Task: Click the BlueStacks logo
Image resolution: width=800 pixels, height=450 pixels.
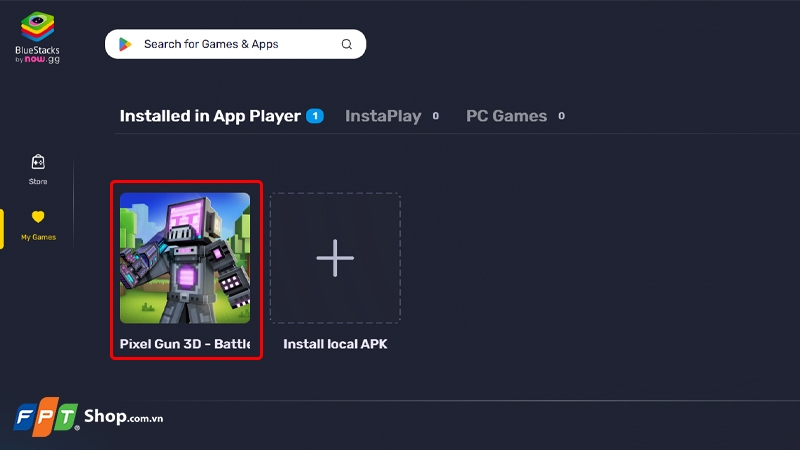Action: coord(37,37)
